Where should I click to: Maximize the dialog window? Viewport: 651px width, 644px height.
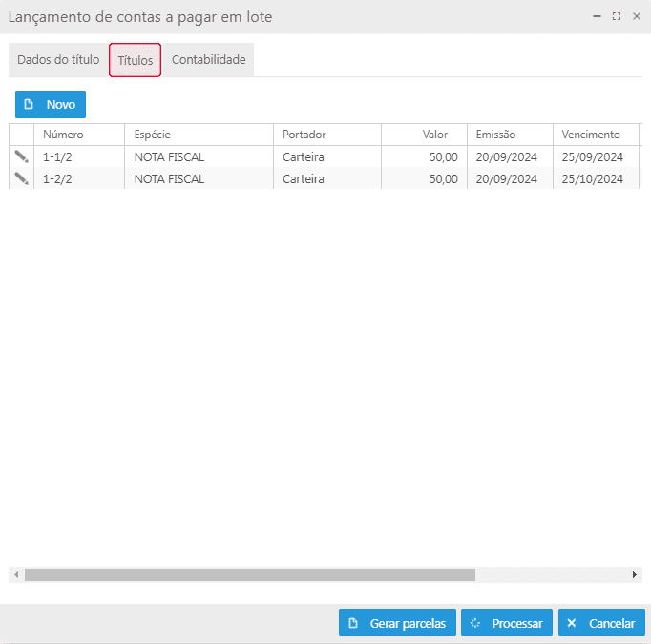click(x=617, y=16)
